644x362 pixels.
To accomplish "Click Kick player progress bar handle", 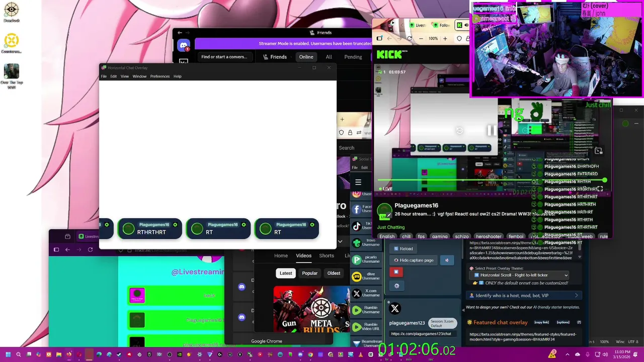I will (x=604, y=180).
